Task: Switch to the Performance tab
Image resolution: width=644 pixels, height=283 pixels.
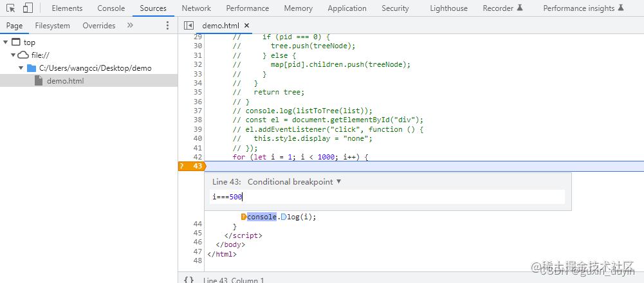Action: tap(248, 8)
